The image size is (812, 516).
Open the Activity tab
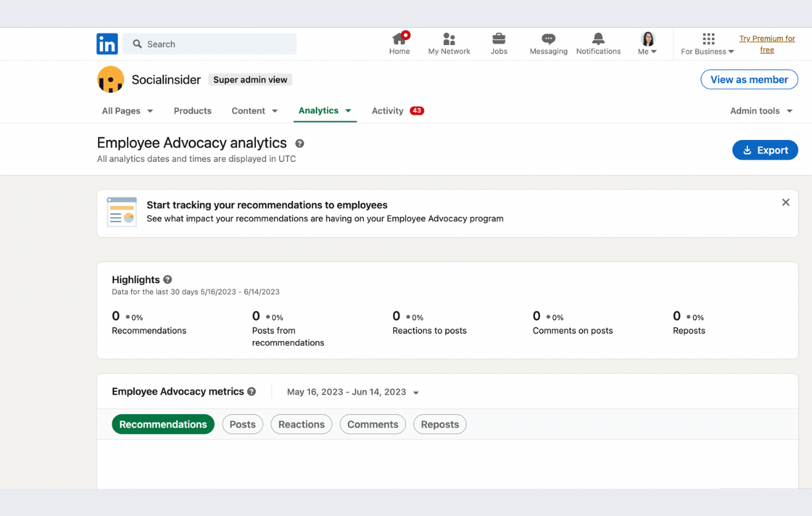(387, 111)
